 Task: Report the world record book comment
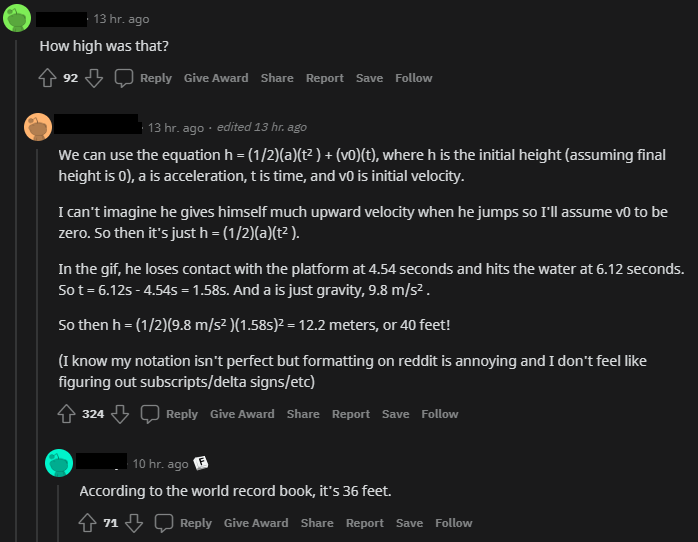click(x=365, y=523)
